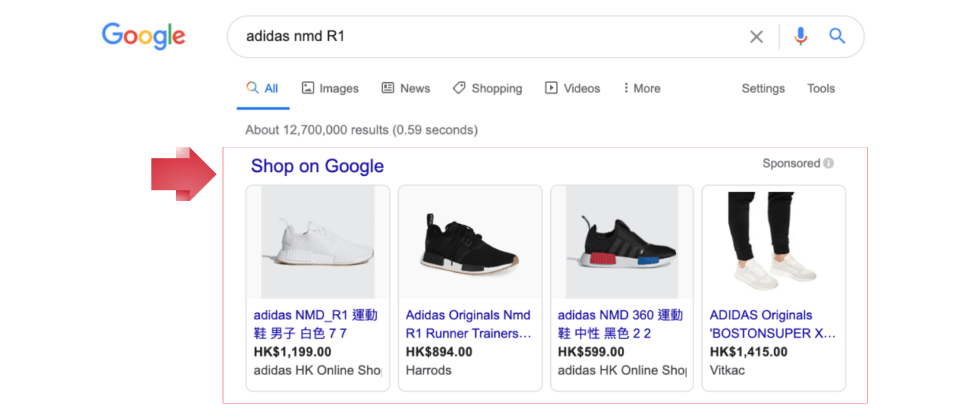Open adidas NMD 360 運動鞋 中性 黑色 link

(620, 324)
